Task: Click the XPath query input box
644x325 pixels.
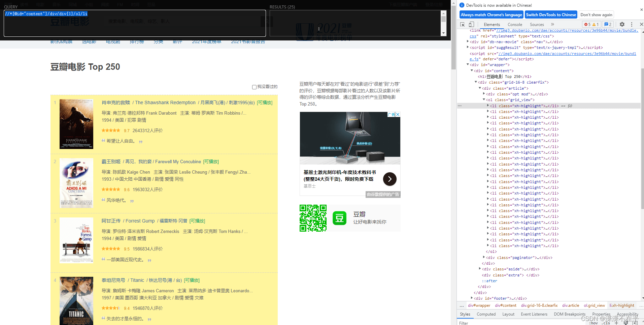Action: [135, 23]
